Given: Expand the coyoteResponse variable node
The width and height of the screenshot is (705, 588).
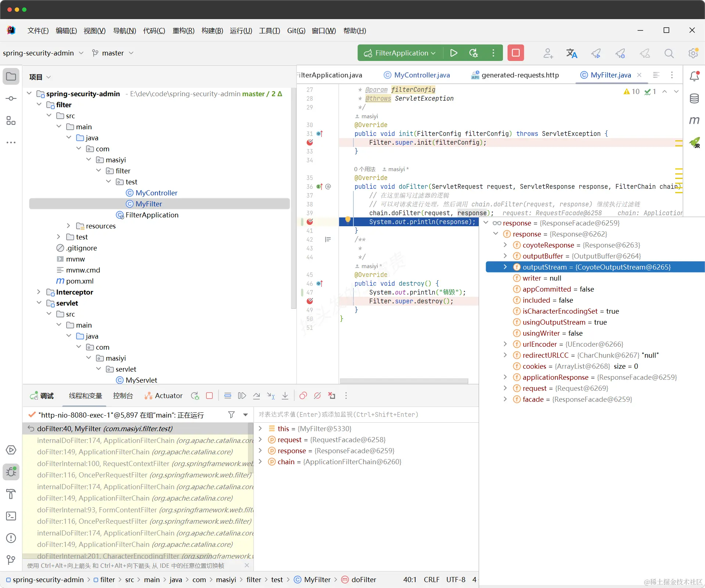Looking at the screenshot, I should tap(505, 245).
